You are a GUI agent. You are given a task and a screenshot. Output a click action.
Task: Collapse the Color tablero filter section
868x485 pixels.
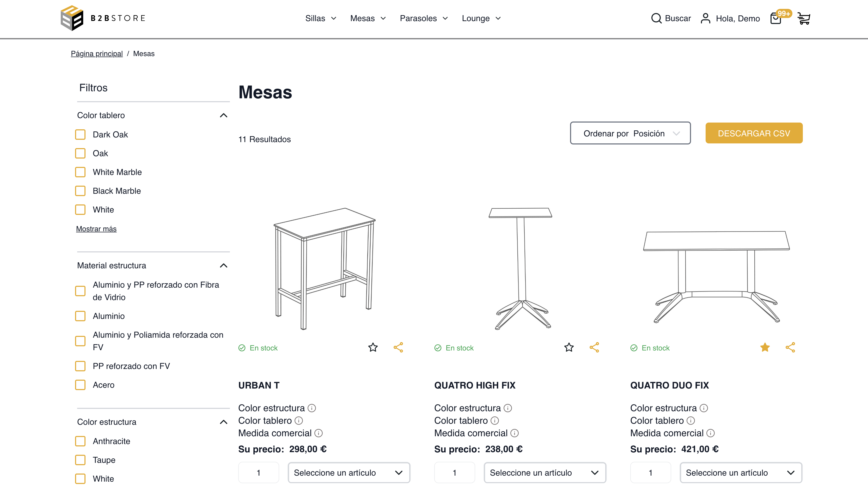[x=223, y=115]
